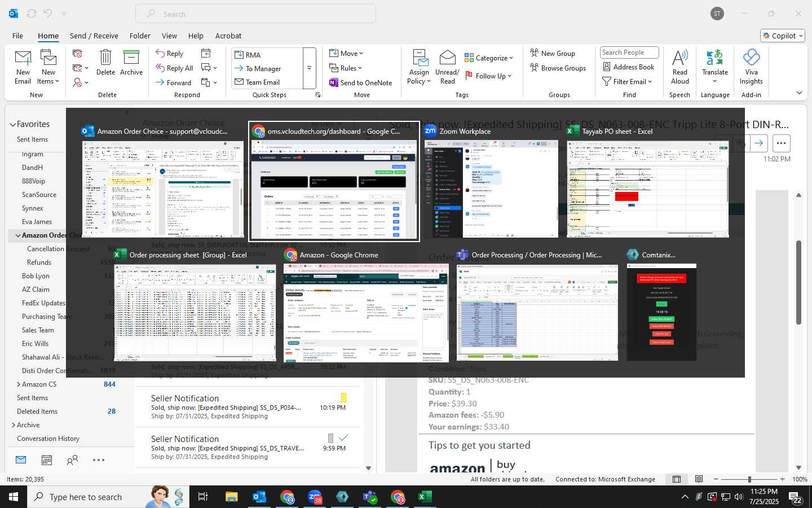Click the Reply button in Respond group
This screenshot has width=812, height=508.
click(170, 54)
